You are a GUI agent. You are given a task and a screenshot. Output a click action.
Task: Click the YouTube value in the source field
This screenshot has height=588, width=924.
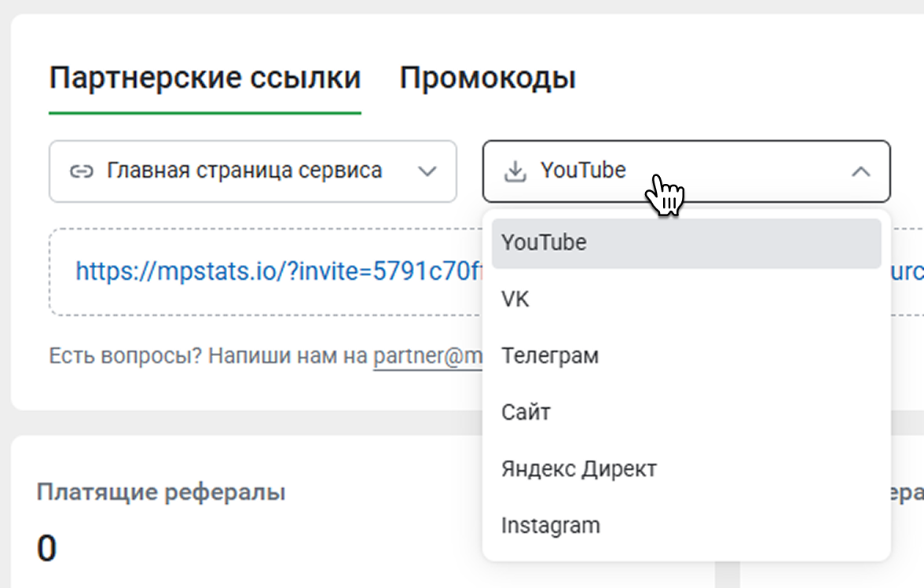583,171
